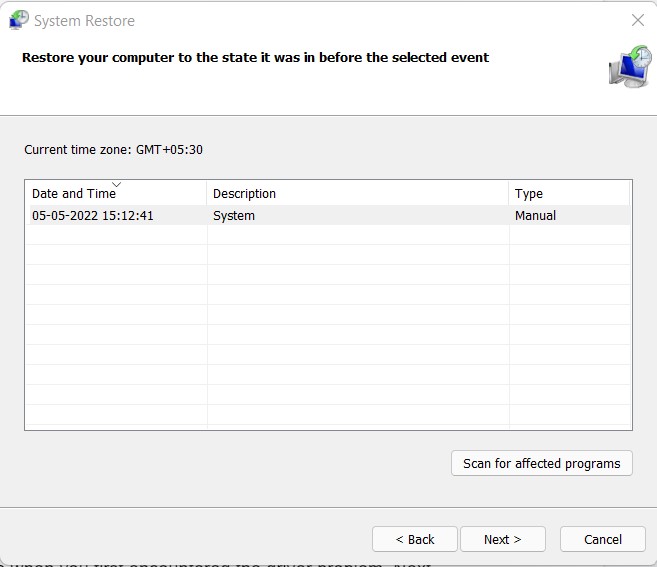
Task: Click the bold restore instructions heading
Action: point(255,58)
